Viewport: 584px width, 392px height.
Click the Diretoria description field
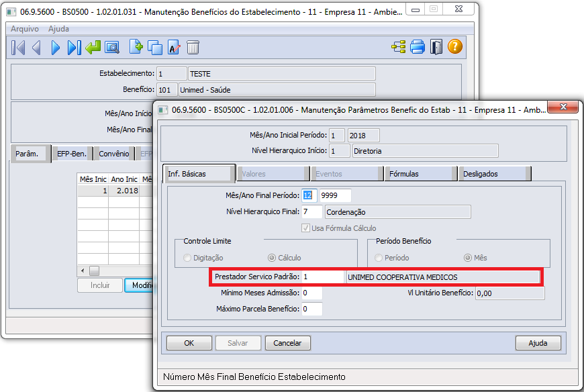click(426, 151)
